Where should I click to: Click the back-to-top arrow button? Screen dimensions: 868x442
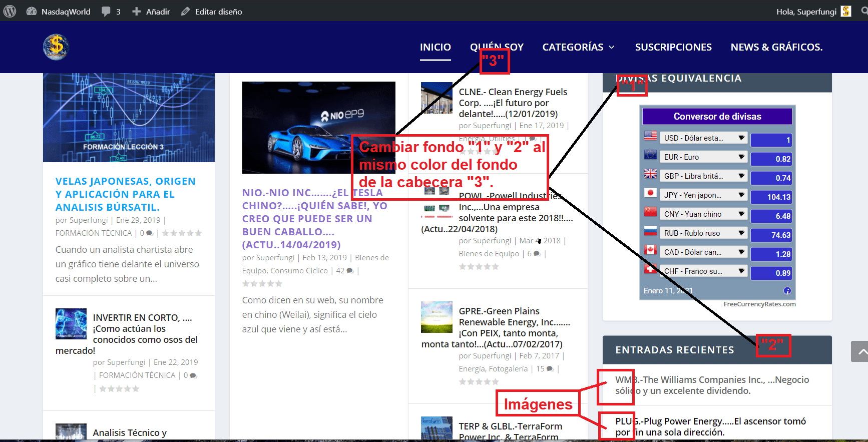point(859,351)
